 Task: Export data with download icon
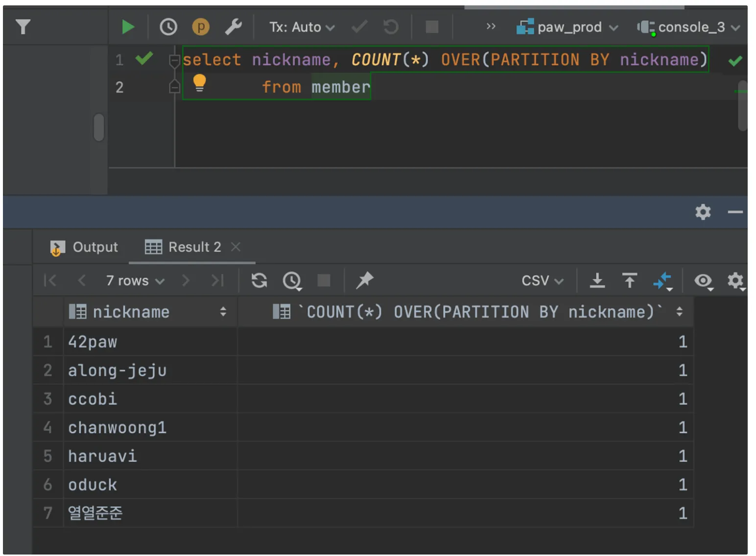tap(597, 280)
